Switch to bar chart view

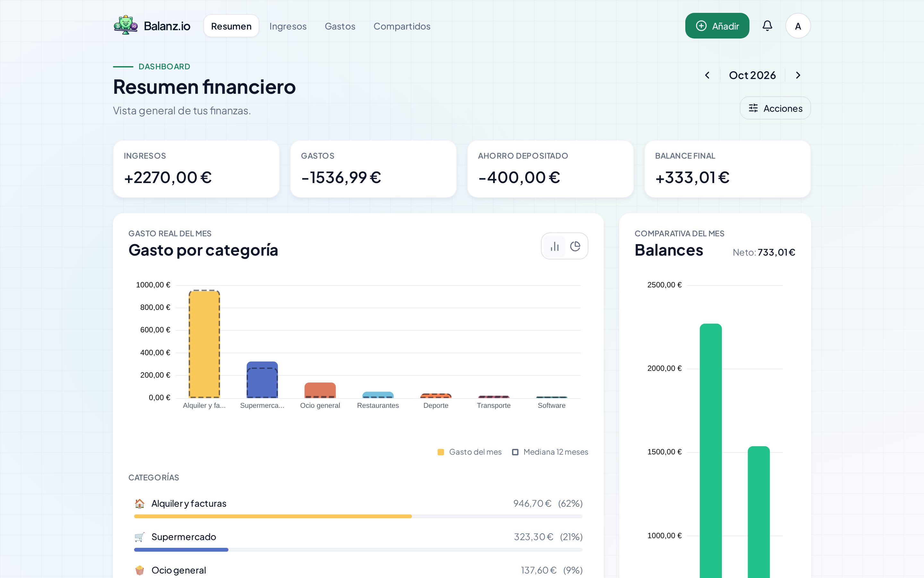[554, 246]
